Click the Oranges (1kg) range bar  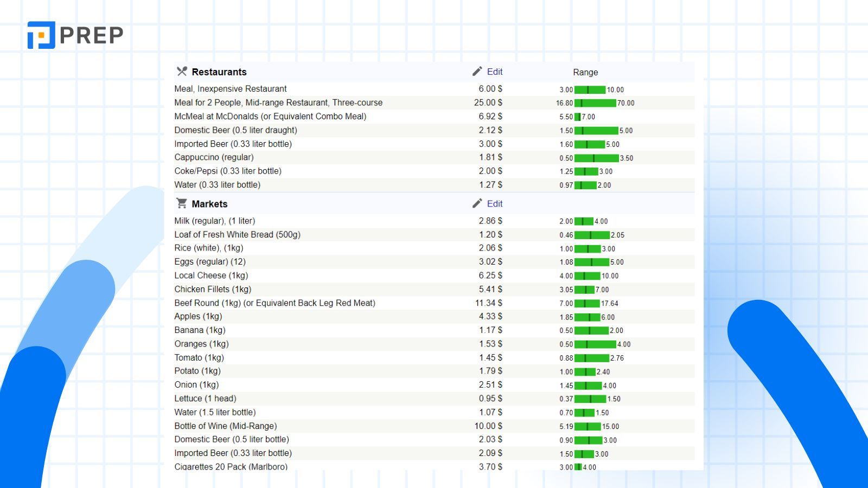tap(595, 344)
